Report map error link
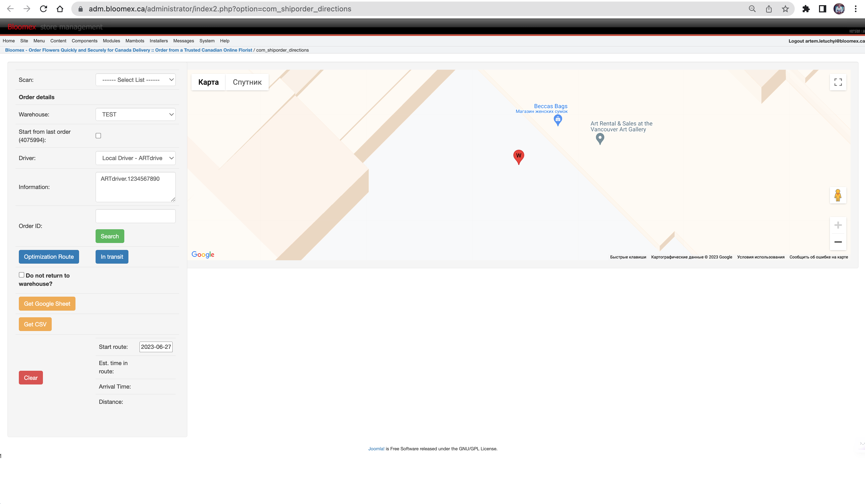865x504 pixels. click(819, 257)
